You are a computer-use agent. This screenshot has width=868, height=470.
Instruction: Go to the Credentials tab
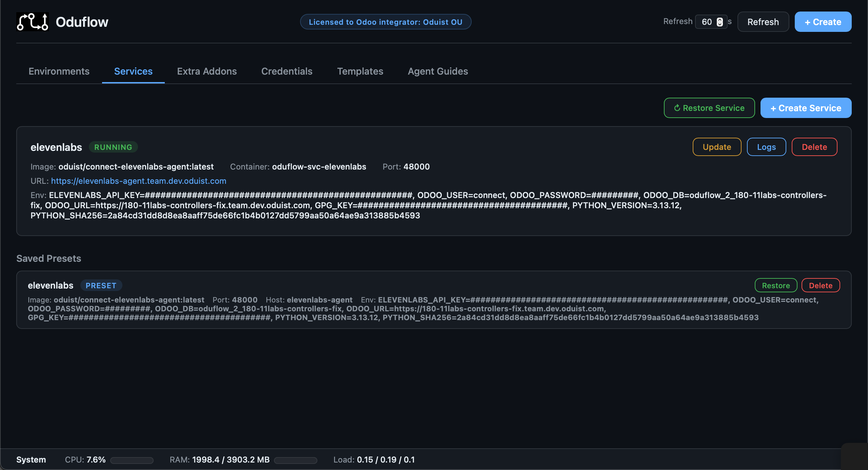[287, 71]
